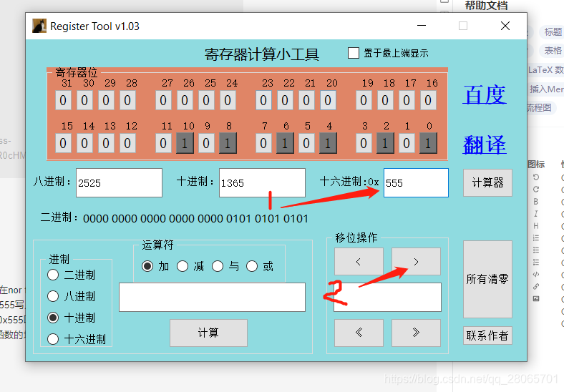Screen dimensions: 564x392
Task: Toggle register bit 15
Action: 63,143
